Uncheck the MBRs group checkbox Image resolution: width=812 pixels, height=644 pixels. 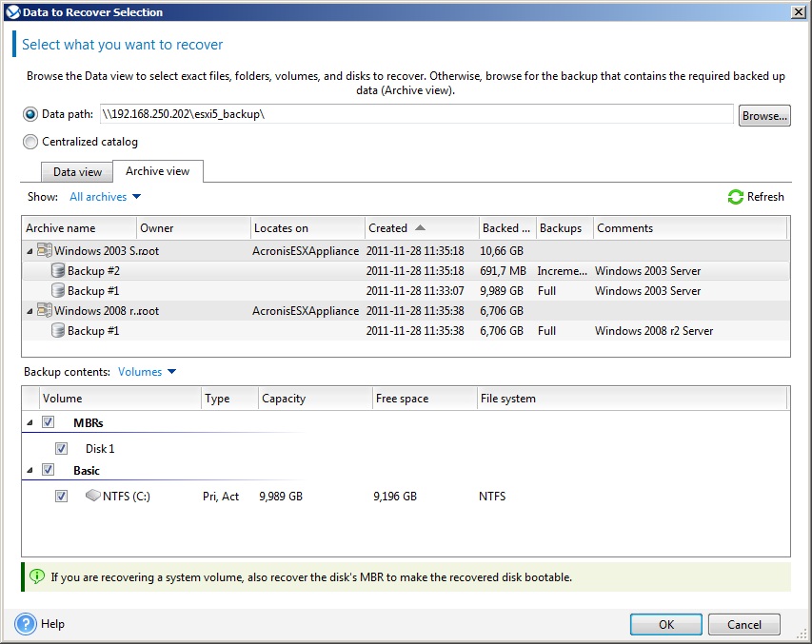[x=49, y=422]
